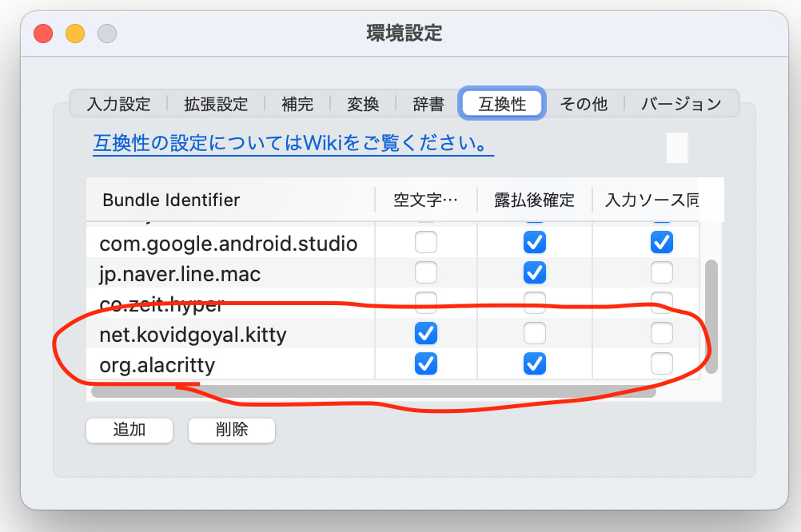Select the org.alacritty row
The width and height of the screenshot is (801, 532).
coord(393,363)
